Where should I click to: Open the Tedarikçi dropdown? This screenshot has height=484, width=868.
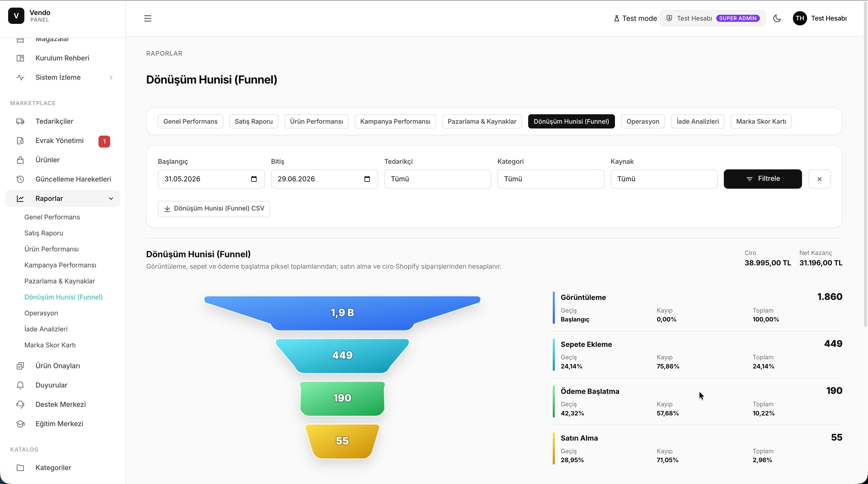coord(437,179)
